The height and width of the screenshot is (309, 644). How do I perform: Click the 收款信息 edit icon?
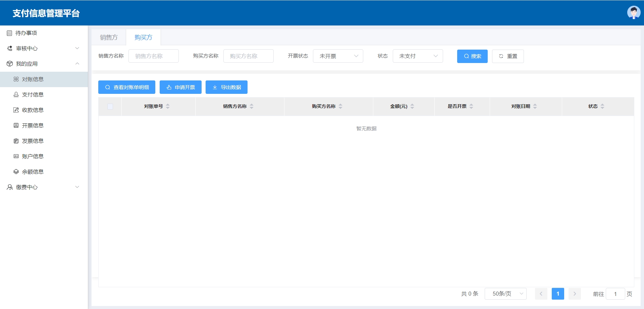click(x=16, y=110)
